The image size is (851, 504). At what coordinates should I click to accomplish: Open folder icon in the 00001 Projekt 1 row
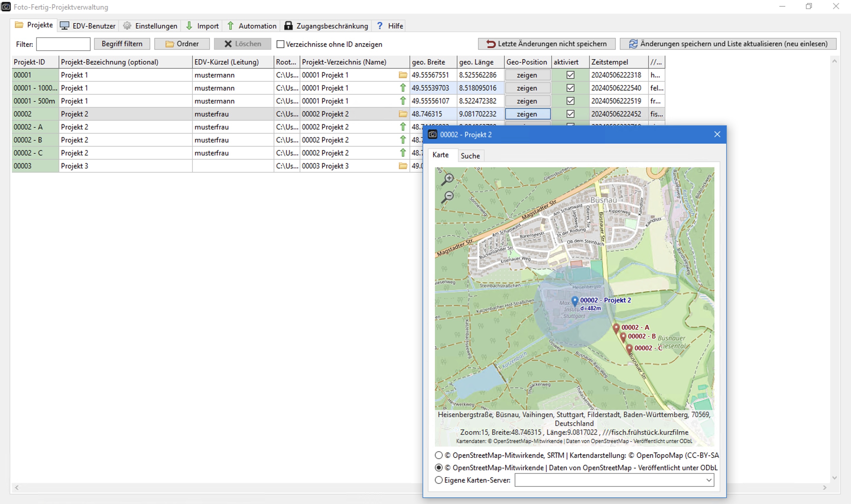(403, 75)
